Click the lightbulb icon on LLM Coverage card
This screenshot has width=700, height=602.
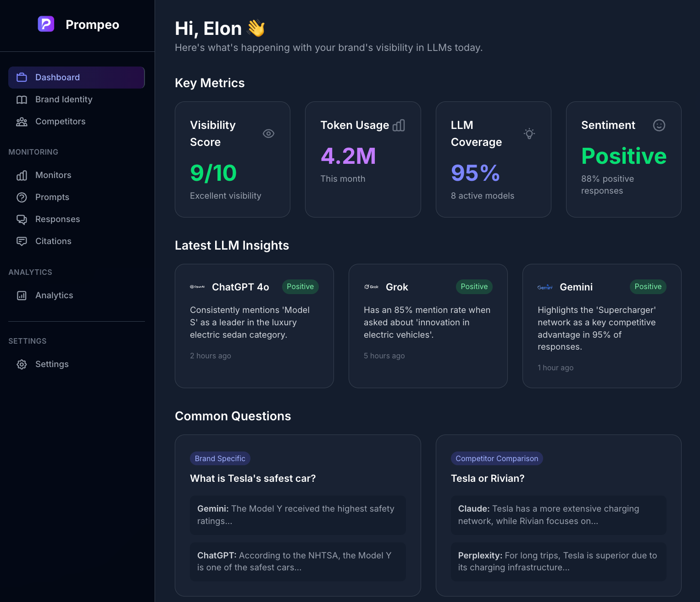point(529,134)
